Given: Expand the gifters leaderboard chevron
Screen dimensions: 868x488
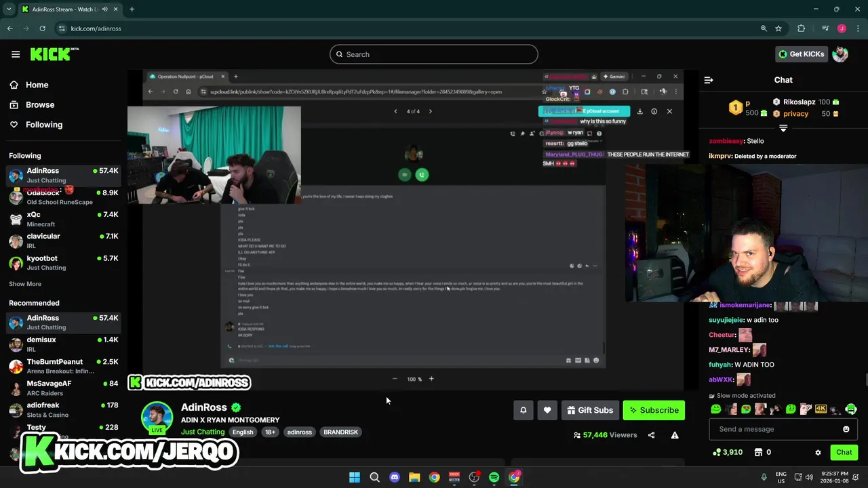Looking at the screenshot, I should tap(783, 128).
